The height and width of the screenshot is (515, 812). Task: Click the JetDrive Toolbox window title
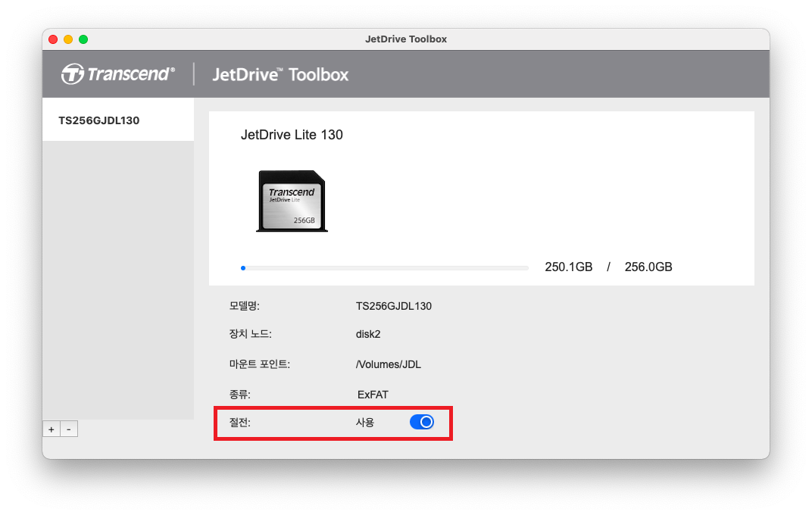406,39
